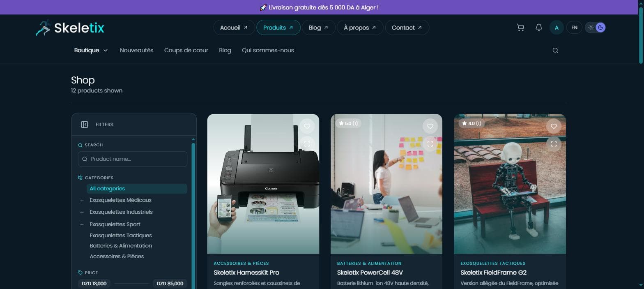Filter by Exosquelettes Tactiques category
Viewport: 644px width, 289px height.
[121, 236]
